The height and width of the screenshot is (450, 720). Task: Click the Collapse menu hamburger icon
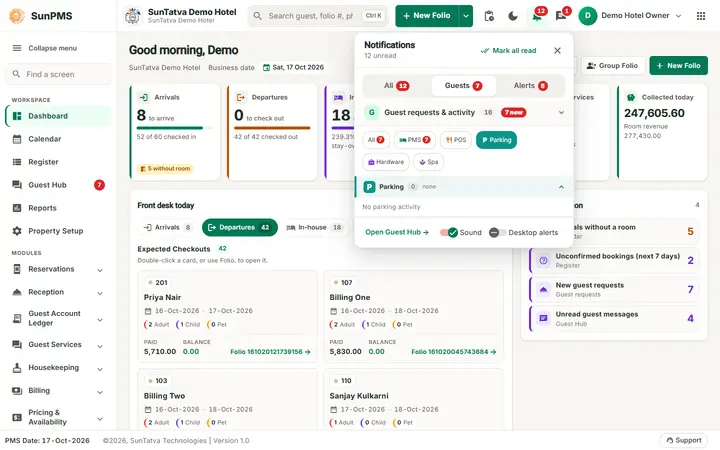tap(17, 48)
